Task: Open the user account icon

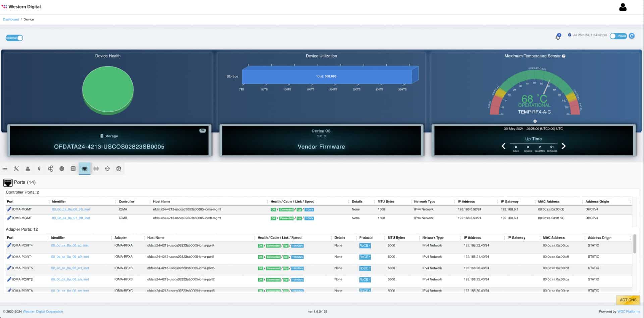Action: click(623, 7)
